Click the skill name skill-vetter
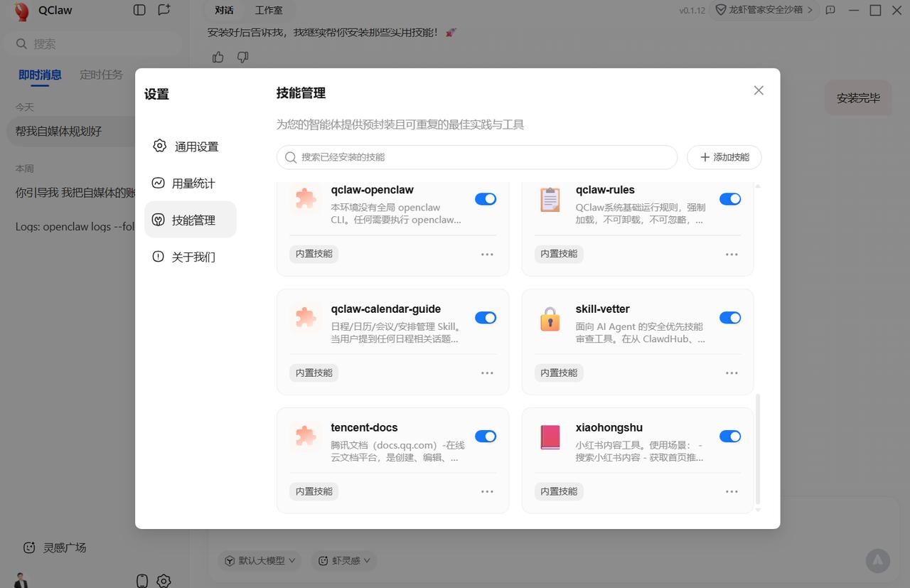910x588 pixels. click(603, 309)
